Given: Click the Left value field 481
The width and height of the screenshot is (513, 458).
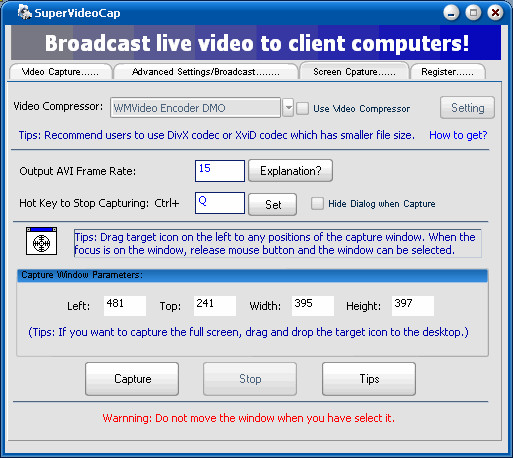Looking at the screenshot, I should (x=125, y=306).
